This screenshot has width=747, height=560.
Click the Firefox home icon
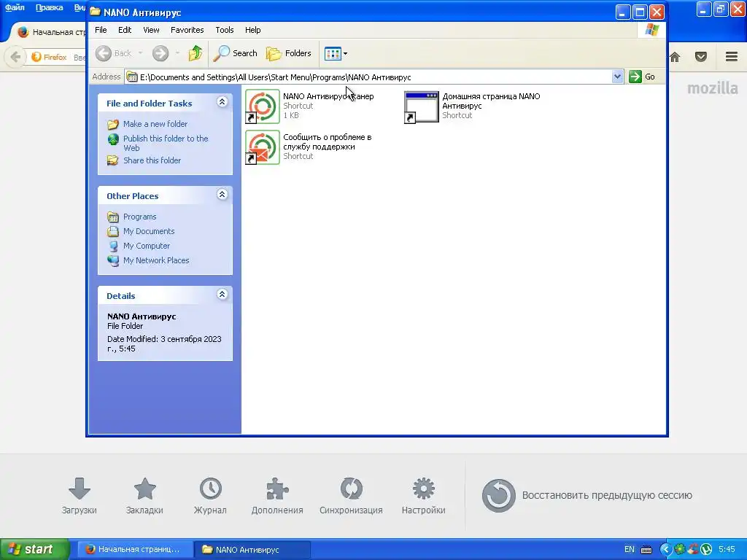pyautogui.click(x=675, y=57)
